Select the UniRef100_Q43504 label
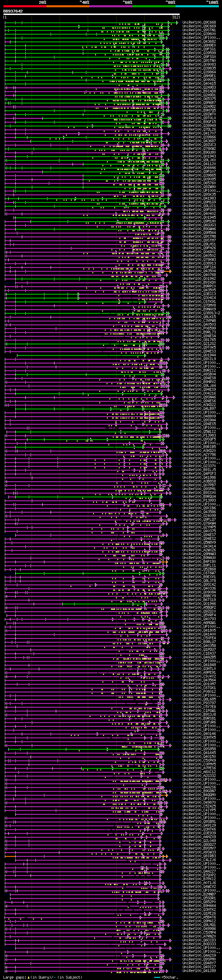 pos(199,271)
